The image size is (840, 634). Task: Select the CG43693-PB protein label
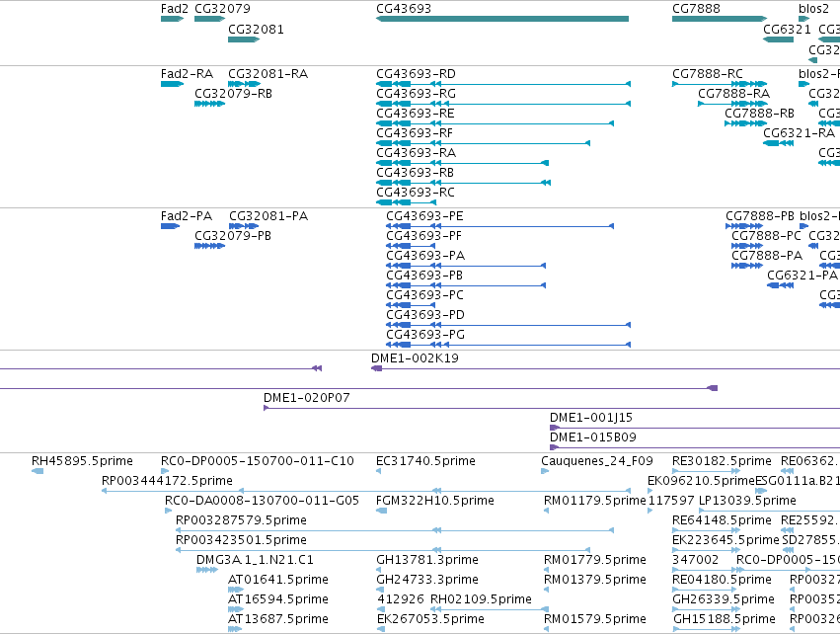pyautogui.click(x=424, y=276)
